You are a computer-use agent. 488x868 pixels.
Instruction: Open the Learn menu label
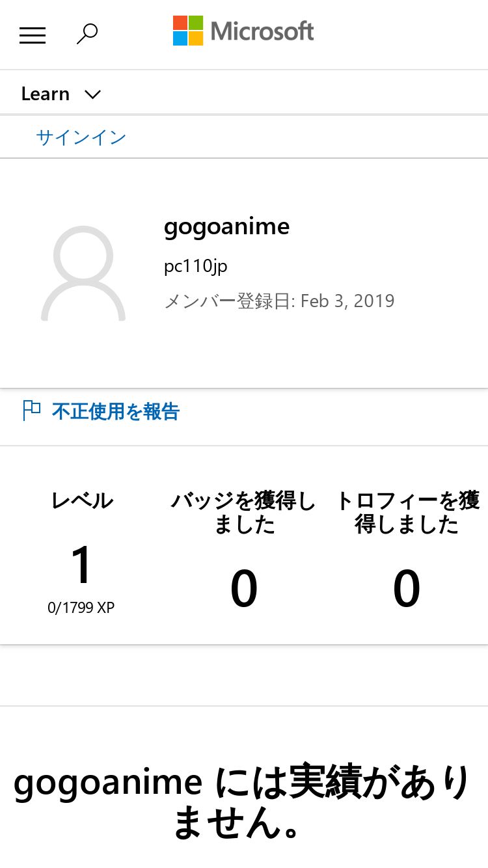(x=45, y=94)
